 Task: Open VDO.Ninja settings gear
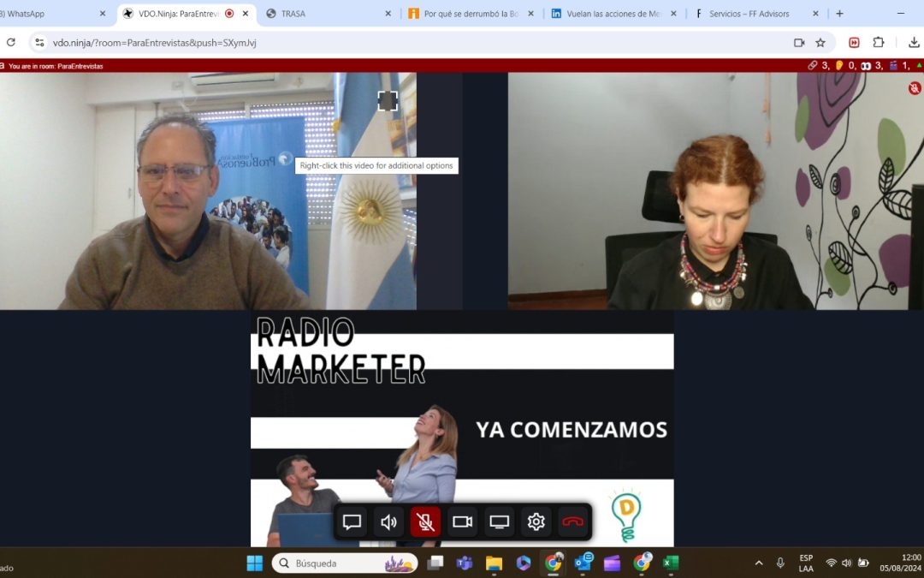(536, 522)
